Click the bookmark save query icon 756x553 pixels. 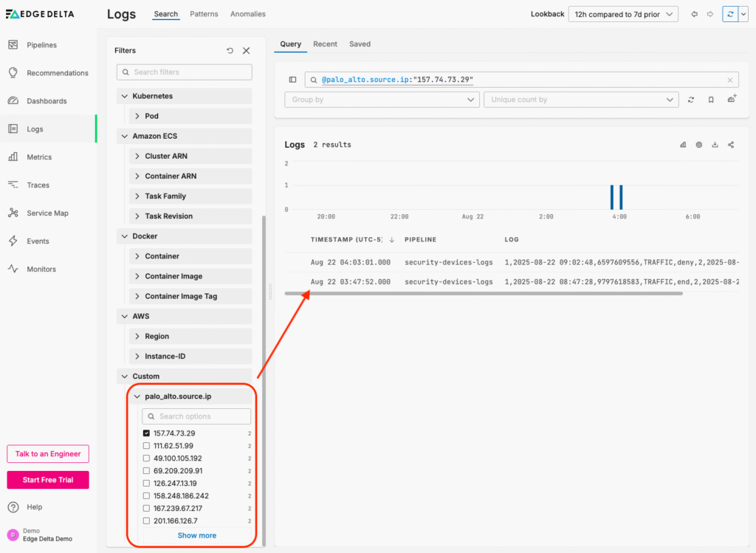click(x=711, y=100)
